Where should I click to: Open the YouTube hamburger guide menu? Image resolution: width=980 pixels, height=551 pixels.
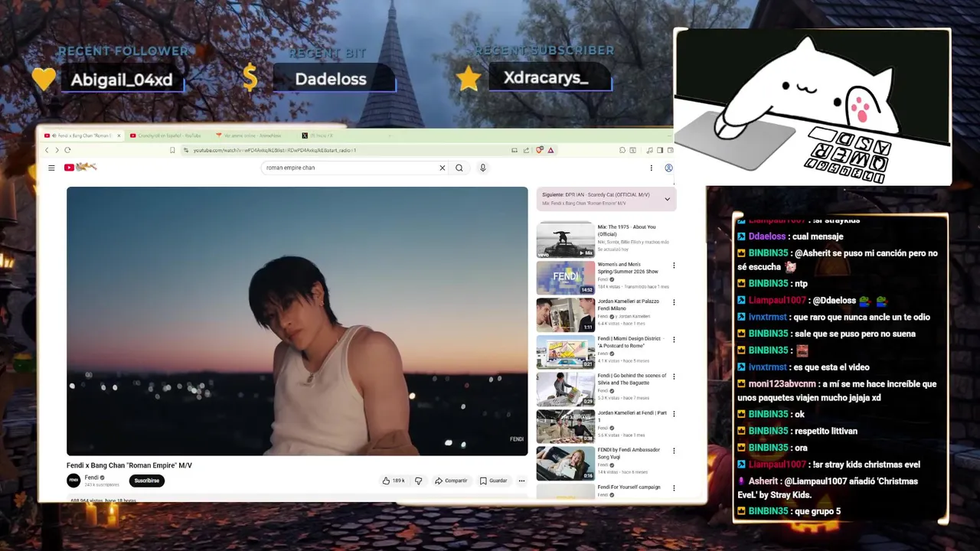[x=51, y=168]
